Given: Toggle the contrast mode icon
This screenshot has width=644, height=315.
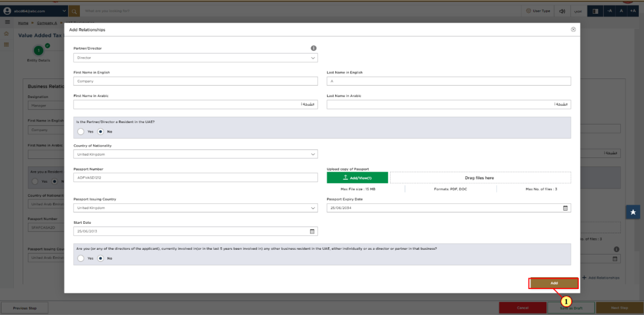Looking at the screenshot, I should (x=596, y=11).
